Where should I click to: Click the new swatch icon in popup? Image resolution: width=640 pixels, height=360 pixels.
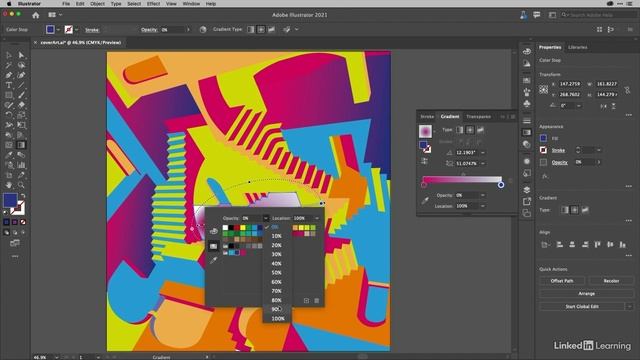click(x=307, y=301)
